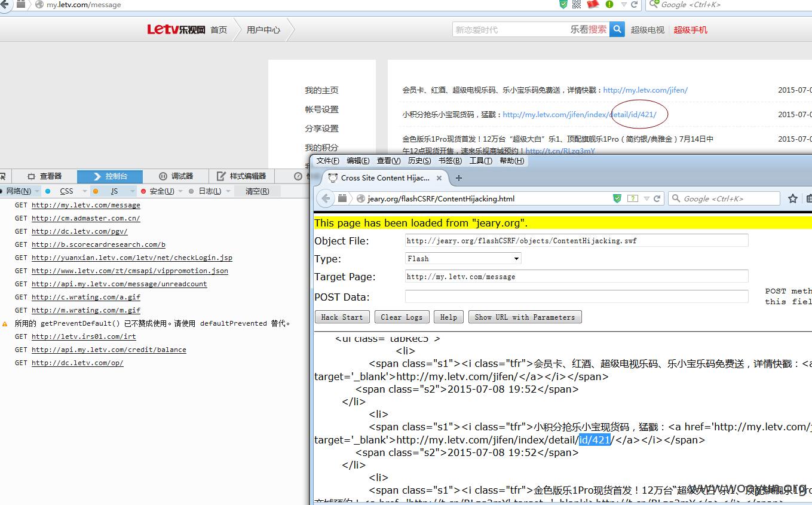Open 查看(V) menu
The width and height of the screenshot is (812, 505).
[x=388, y=161]
